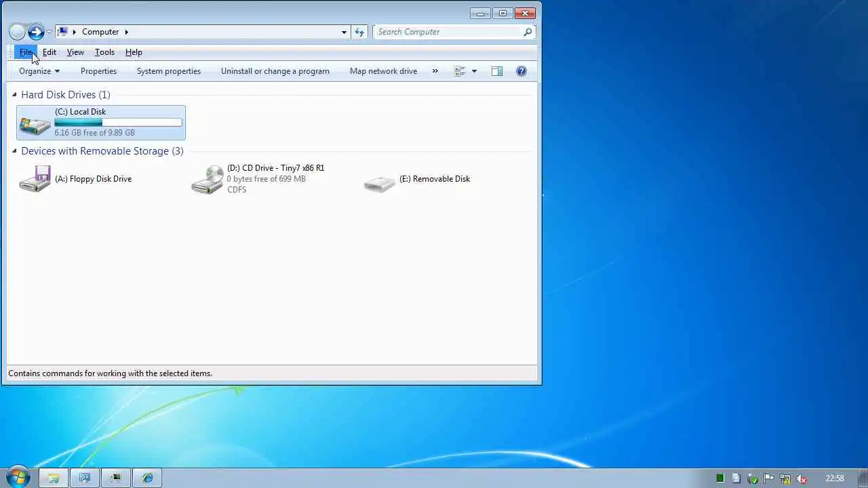
Task: Show additional toolbar commands chevron
Action: click(x=435, y=71)
